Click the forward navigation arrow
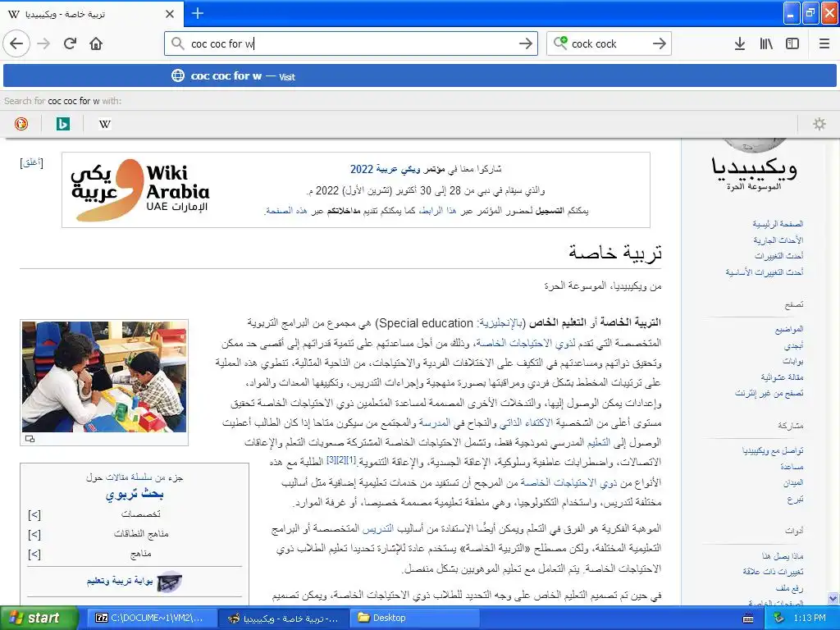 pos(43,43)
